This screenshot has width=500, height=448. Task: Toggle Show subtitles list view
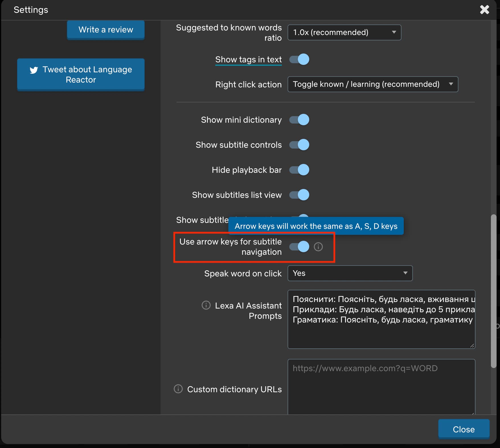(299, 195)
